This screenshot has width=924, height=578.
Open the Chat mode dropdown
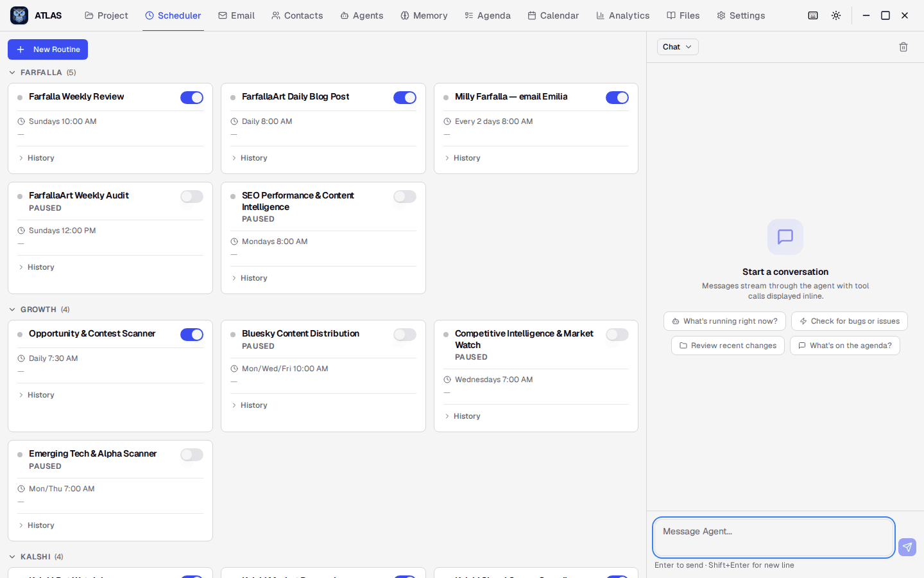pyautogui.click(x=678, y=47)
